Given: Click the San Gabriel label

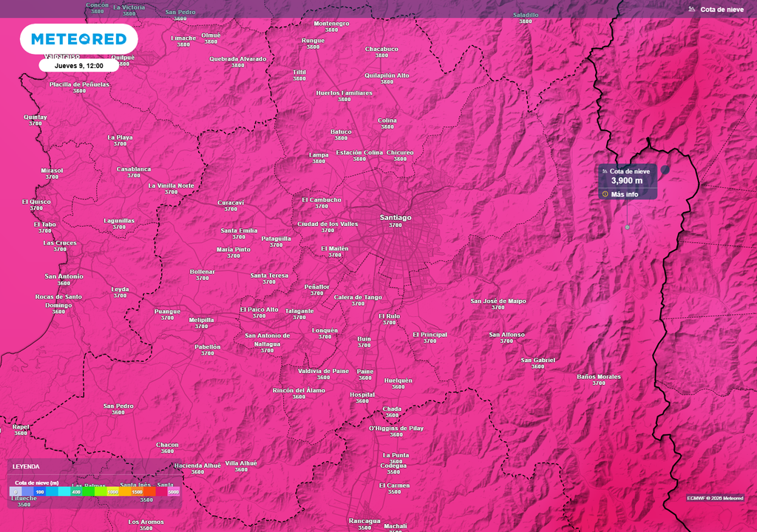Looking at the screenshot, I should (x=538, y=360).
